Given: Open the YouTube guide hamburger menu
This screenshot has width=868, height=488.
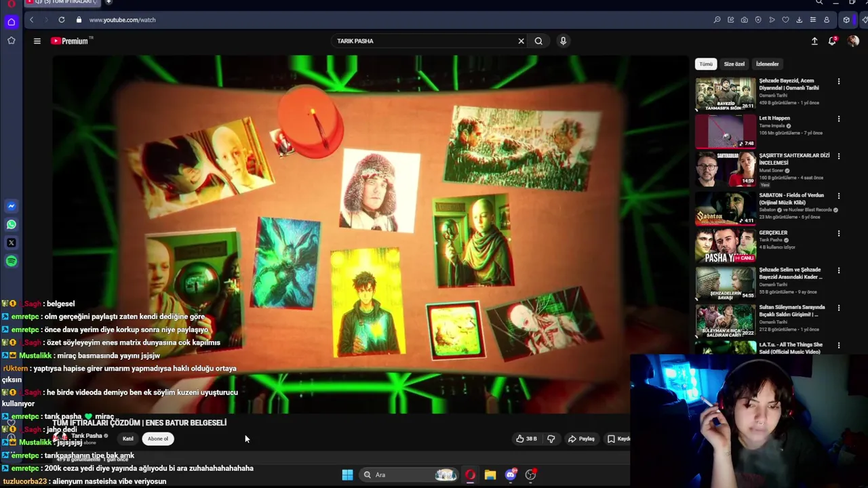Looking at the screenshot, I should [37, 41].
